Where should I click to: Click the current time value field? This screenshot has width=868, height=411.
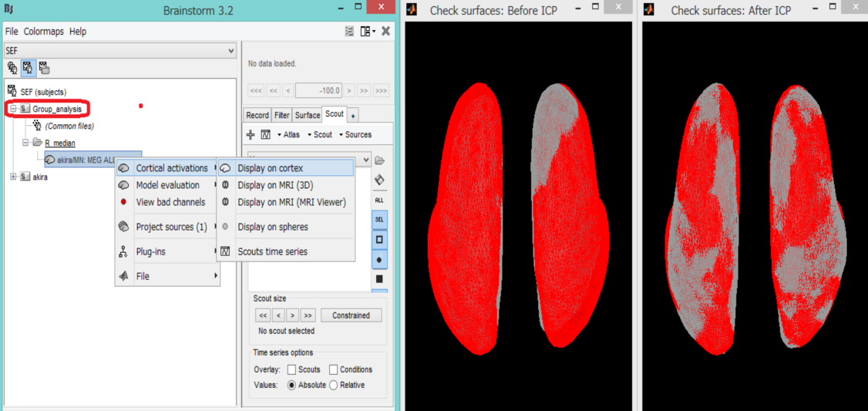[318, 91]
